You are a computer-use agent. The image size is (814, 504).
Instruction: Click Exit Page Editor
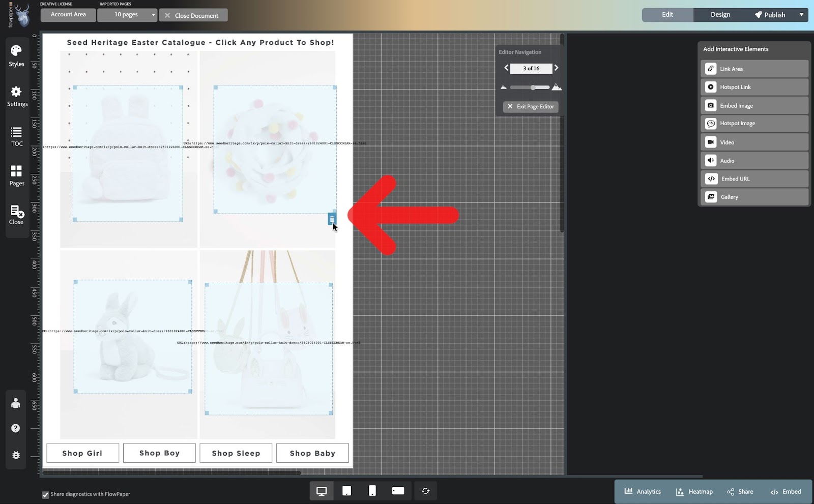[x=530, y=106]
